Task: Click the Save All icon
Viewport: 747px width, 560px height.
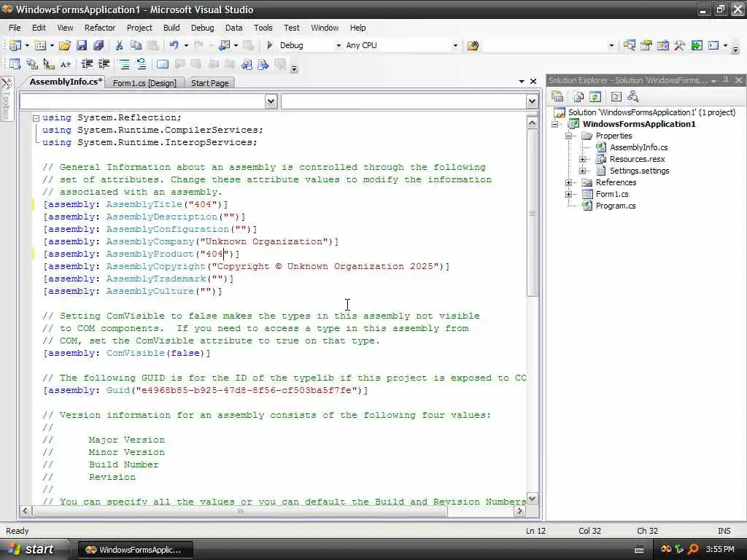Action: pyautogui.click(x=98, y=45)
